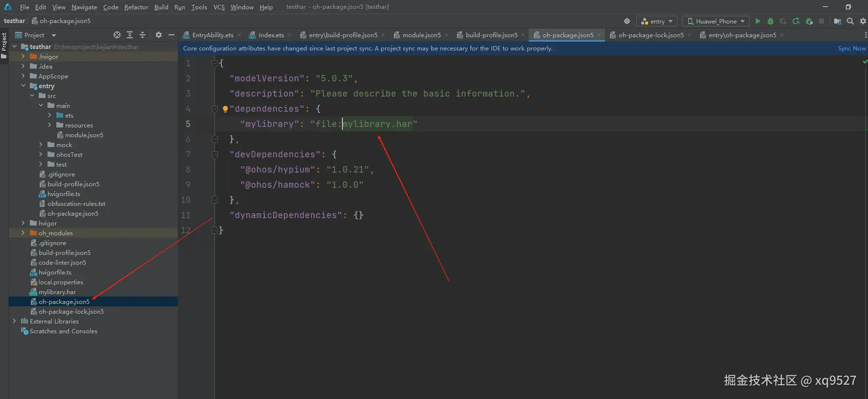The width and height of the screenshot is (868, 399).
Task: Expand all in Project panel
Action: [x=130, y=35]
